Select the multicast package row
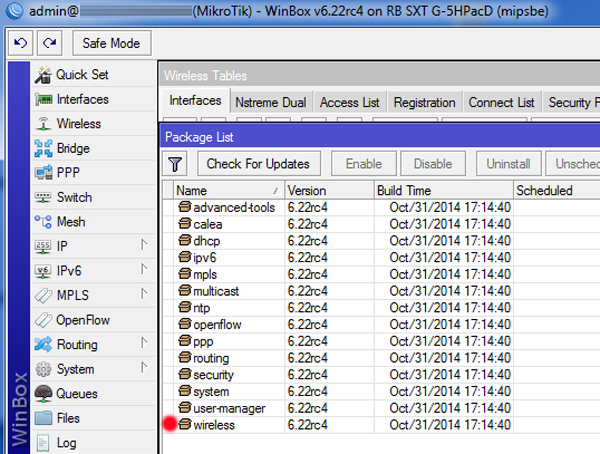The image size is (600, 454). click(381, 291)
